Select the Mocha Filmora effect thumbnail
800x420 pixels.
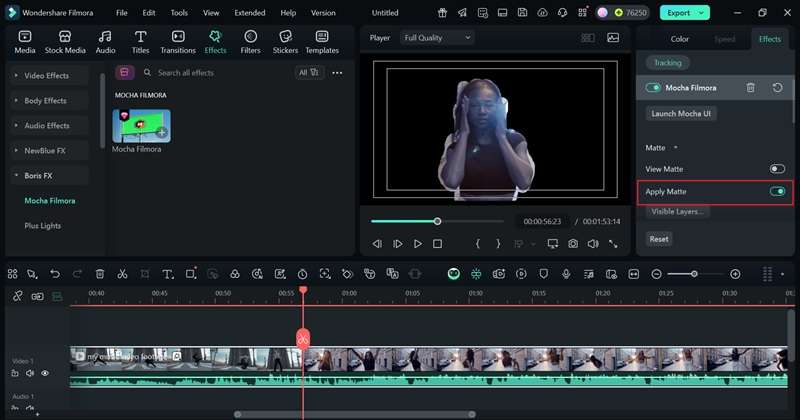pos(141,126)
